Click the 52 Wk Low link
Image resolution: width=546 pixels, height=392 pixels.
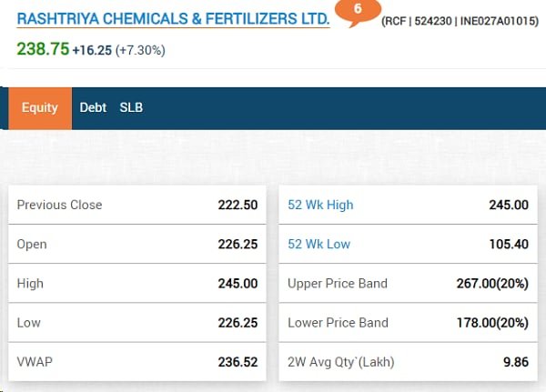point(318,244)
